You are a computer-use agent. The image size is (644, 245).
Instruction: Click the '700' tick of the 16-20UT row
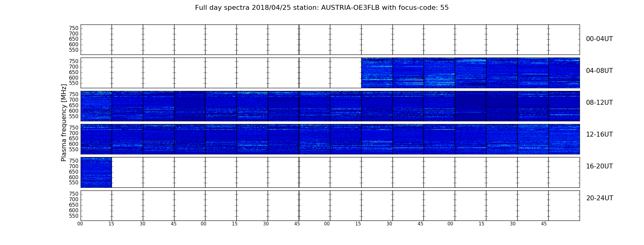[74, 166]
